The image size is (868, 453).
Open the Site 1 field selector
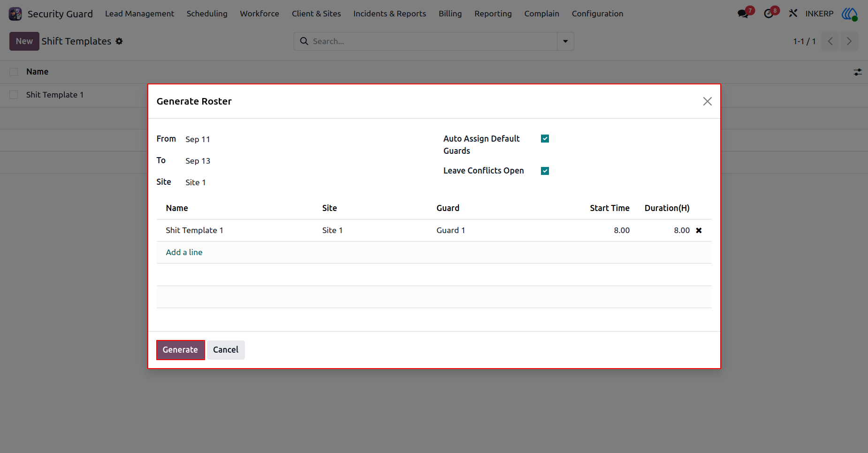pyautogui.click(x=300, y=182)
